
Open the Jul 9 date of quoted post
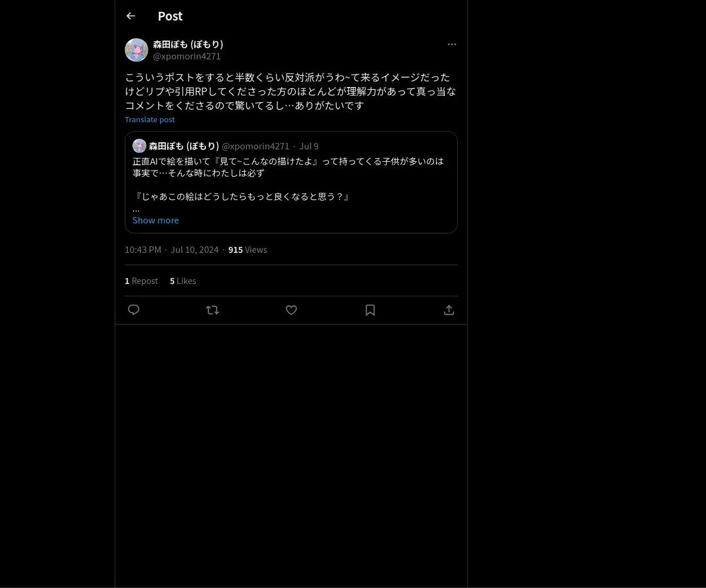(x=309, y=146)
